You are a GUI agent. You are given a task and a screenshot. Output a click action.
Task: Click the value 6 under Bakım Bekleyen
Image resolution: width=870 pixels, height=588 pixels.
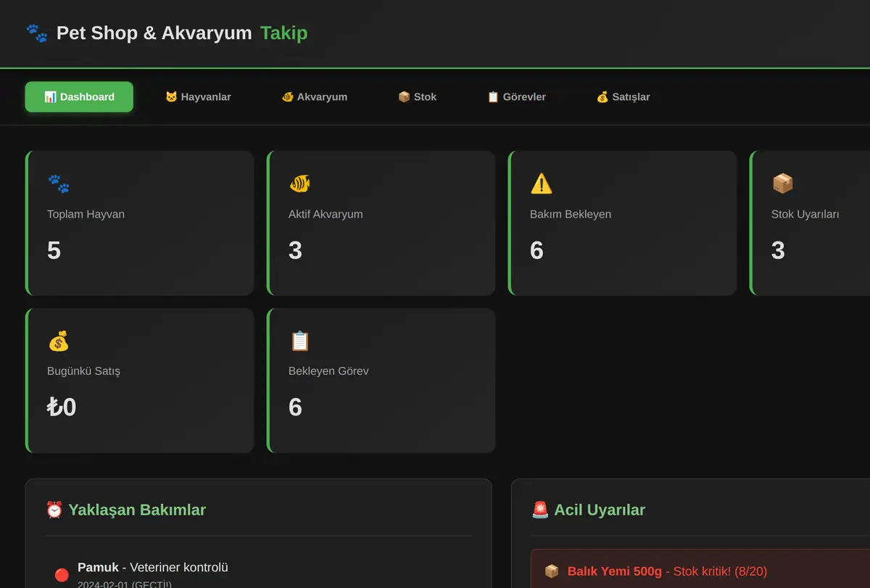(536, 250)
